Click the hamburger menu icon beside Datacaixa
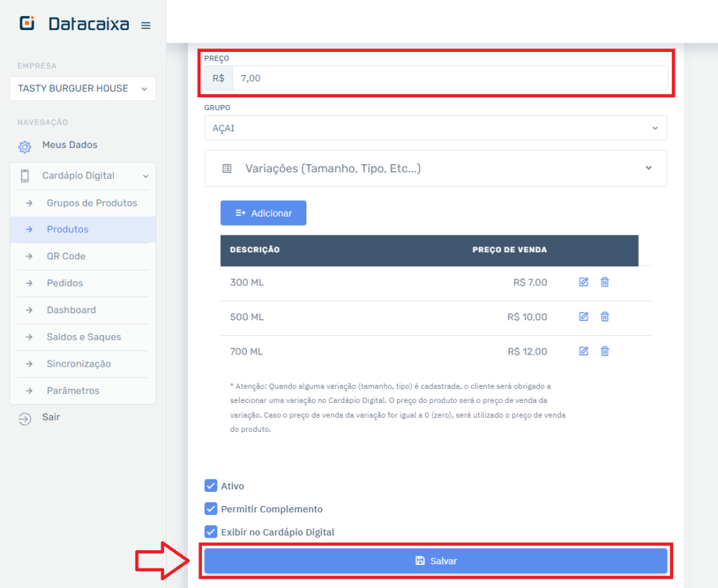Viewport: 718px width, 588px height. click(x=146, y=25)
